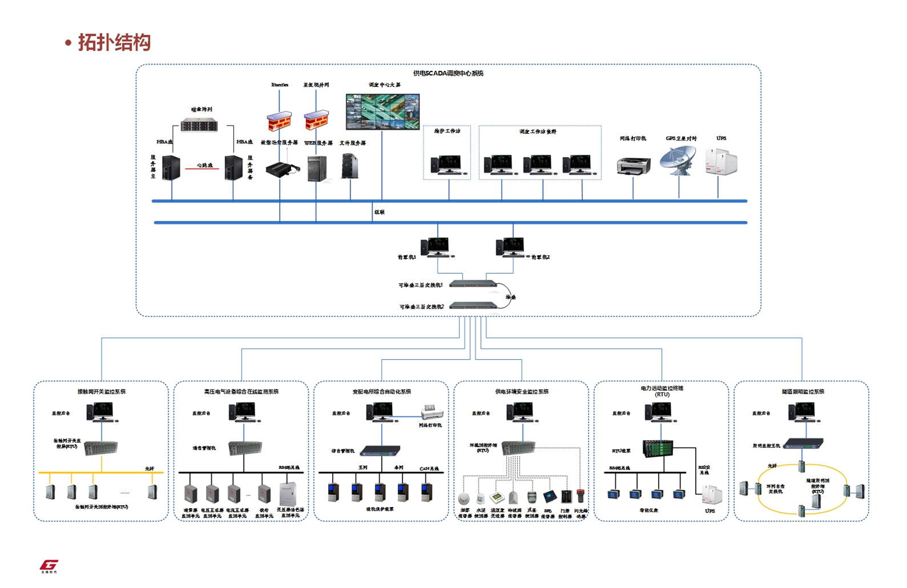This screenshot has width=907, height=588.
Task: Select the Internet firewall icon
Action: [279, 122]
